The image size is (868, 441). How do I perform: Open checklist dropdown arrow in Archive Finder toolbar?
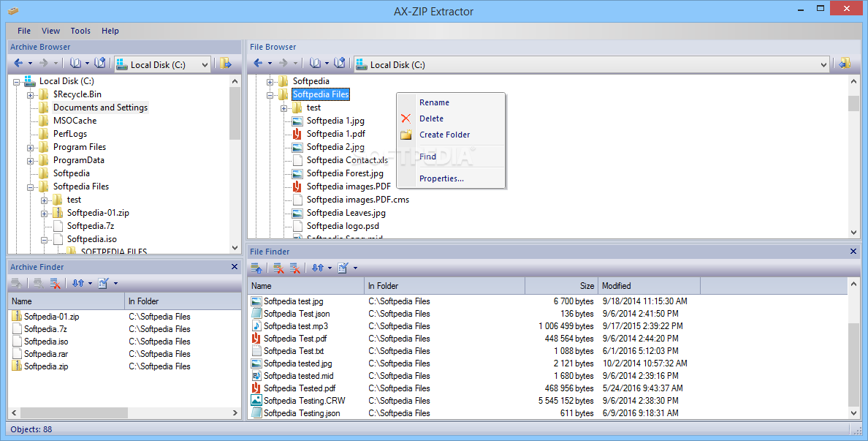pos(115,284)
